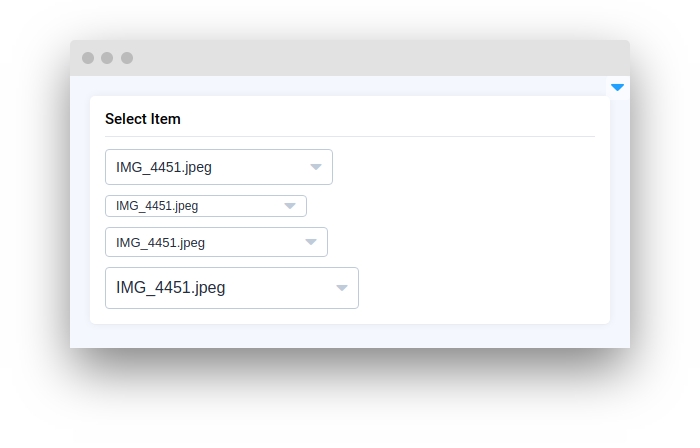This screenshot has width=700, height=448.
Task: Click the arrow icon of the smallest dropdown
Action: click(290, 206)
